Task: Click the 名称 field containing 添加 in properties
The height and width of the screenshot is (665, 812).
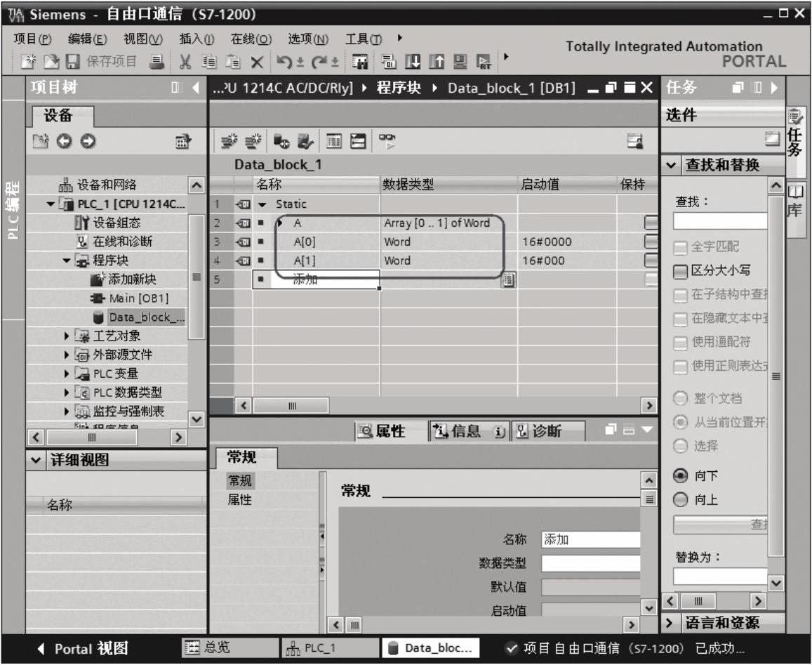Action: (591, 539)
